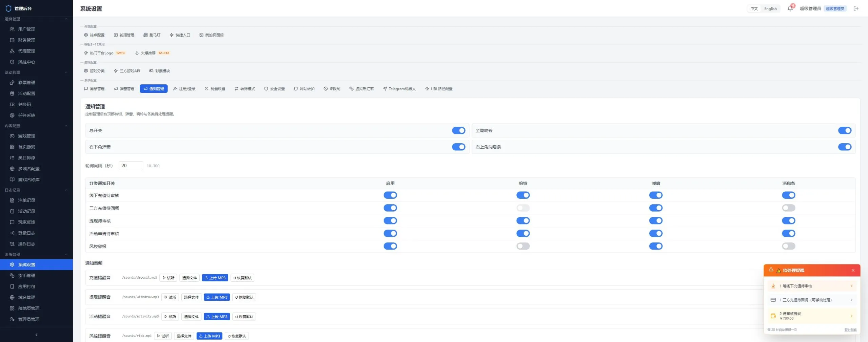Open 管理员管理 sidebar item
The width and height of the screenshot is (868, 342).
coord(36,319)
